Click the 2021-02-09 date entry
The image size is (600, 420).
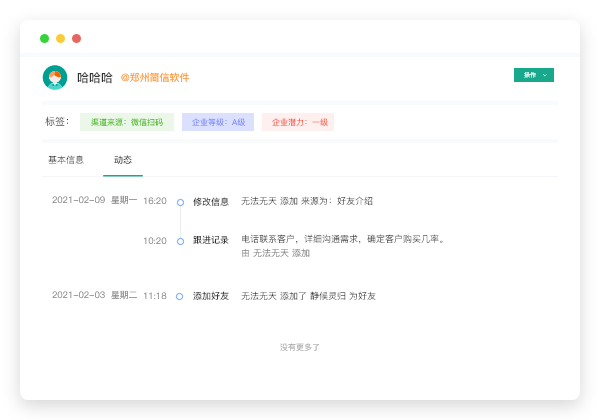(x=78, y=200)
